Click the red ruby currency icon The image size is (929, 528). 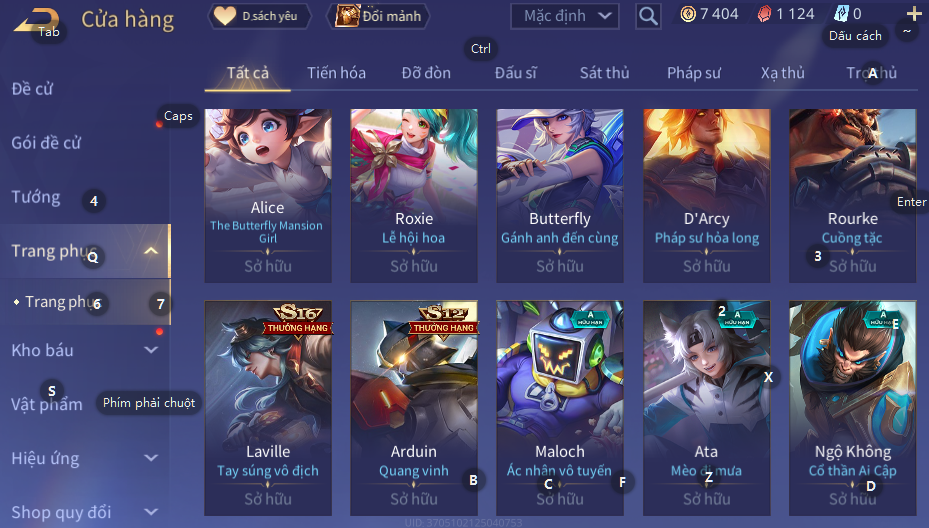pos(764,14)
